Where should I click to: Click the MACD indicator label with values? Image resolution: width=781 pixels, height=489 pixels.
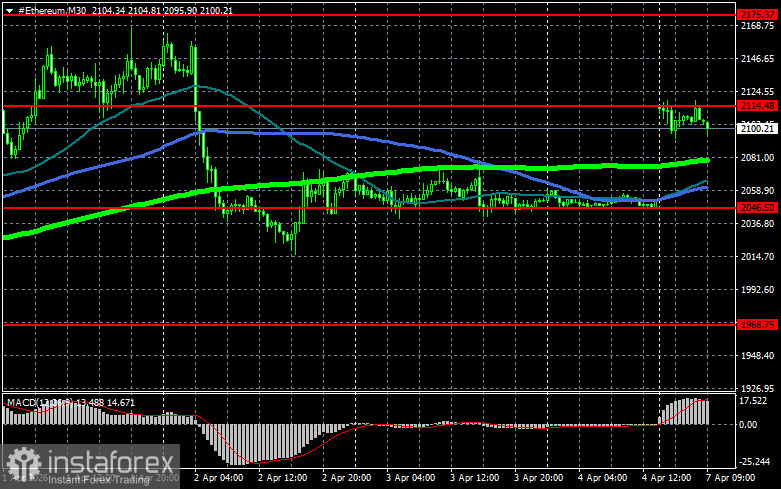pyautogui.click(x=71, y=402)
